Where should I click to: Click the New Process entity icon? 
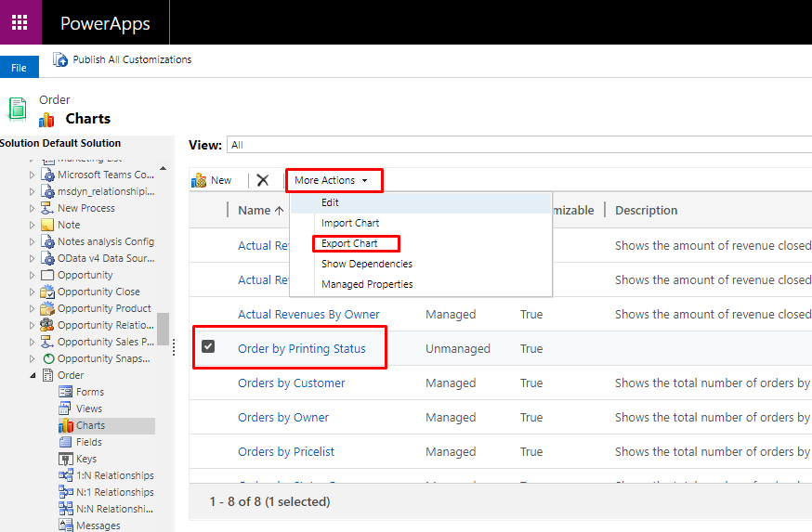[47, 208]
